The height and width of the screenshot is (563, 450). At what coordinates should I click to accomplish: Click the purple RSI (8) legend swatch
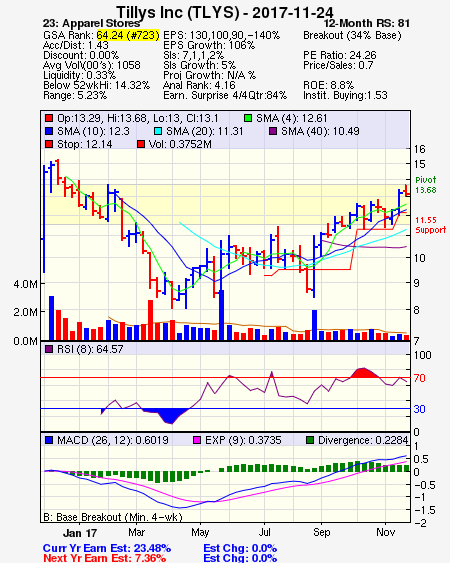[x=49, y=349]
